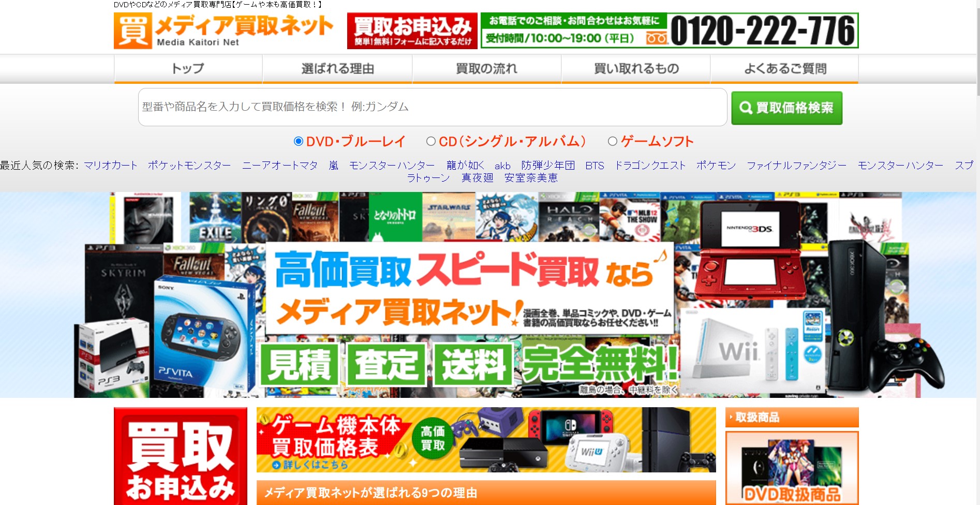
Task: Open the マリオカート popular search link
Action: point(110,166)
